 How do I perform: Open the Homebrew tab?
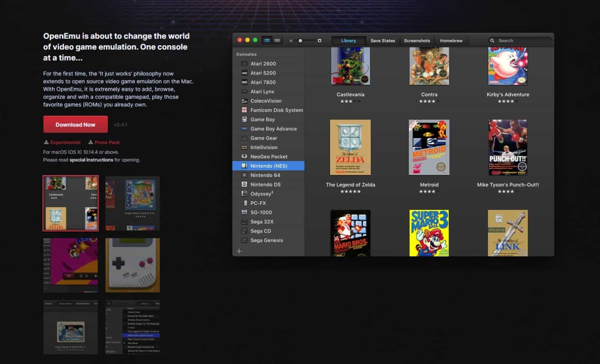click(x=451, y=41)
